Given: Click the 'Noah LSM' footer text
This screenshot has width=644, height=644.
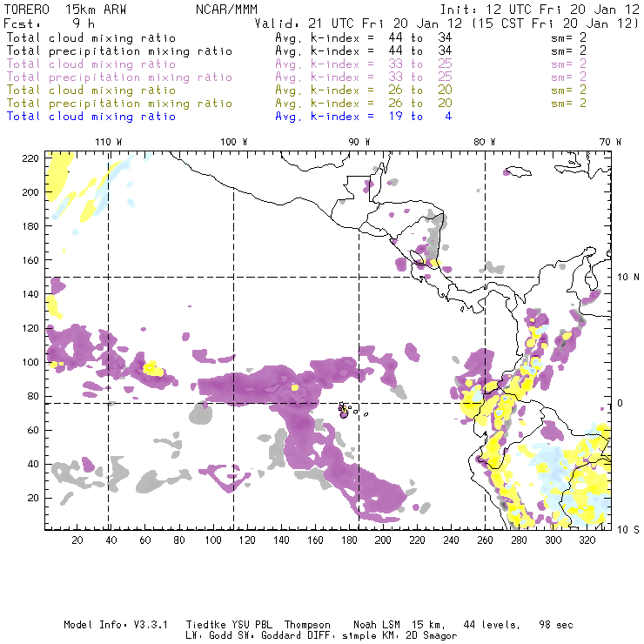Looking at the screenshot, I should tap(377, 625).
